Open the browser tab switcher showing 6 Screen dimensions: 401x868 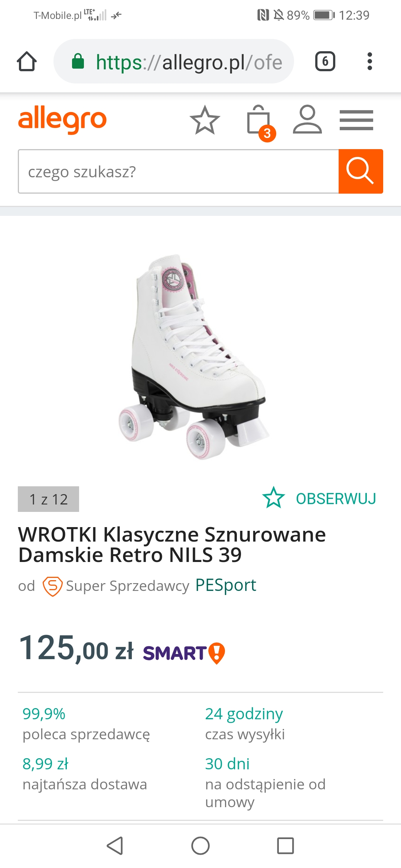click(x=325, y=61)
